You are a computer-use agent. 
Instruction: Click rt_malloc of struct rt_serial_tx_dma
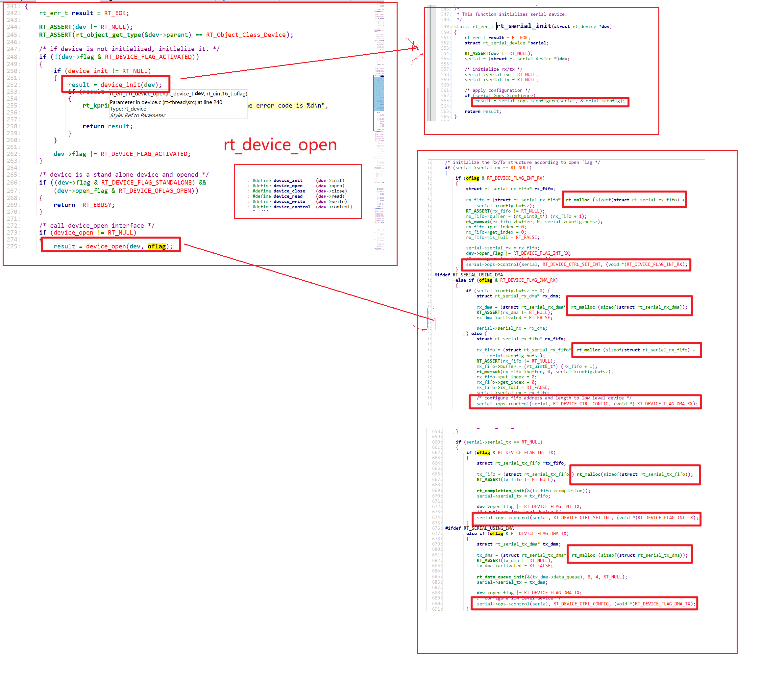[629, 555]
